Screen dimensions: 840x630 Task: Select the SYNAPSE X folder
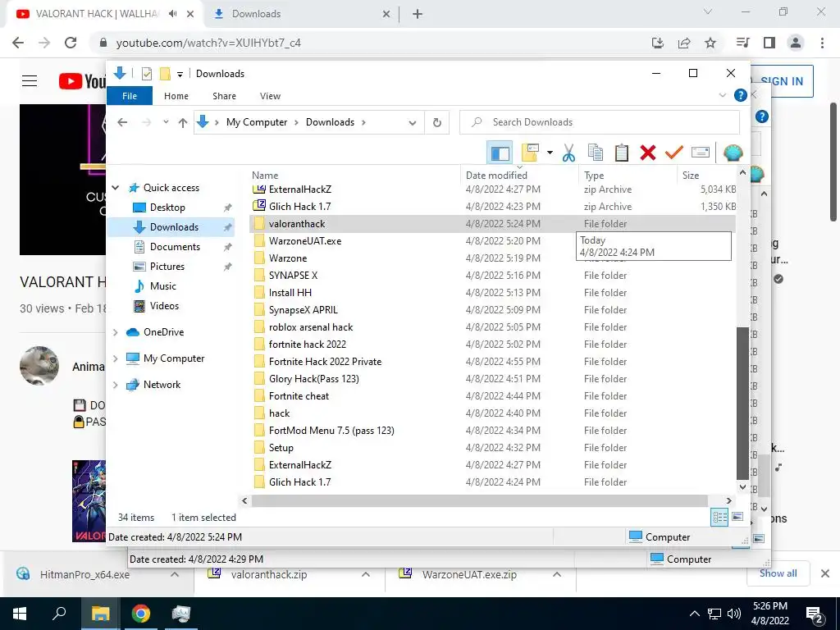pyautogui.click(x=293, y=276)
